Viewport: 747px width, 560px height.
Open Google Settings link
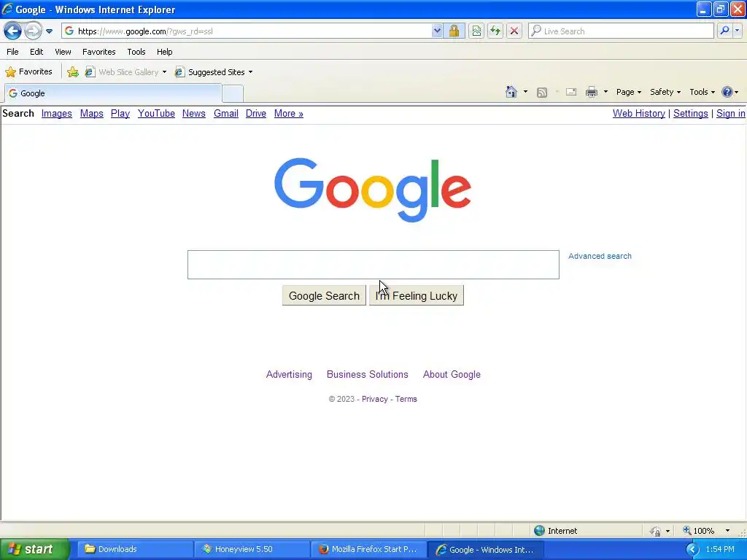tap(691, 113)
